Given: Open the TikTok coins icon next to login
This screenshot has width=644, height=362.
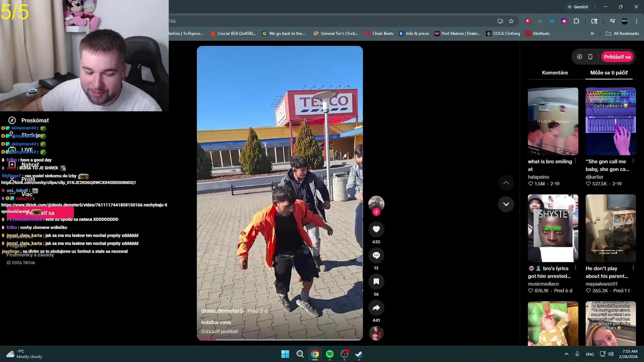Looking at the screenshot, I should point(580,57).
